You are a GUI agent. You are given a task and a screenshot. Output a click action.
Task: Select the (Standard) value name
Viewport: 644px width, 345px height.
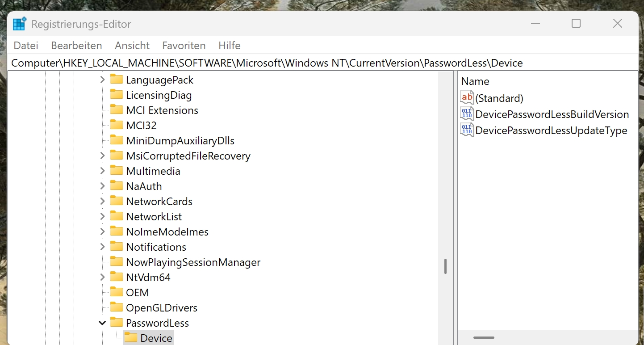click(x=499, y=98)
